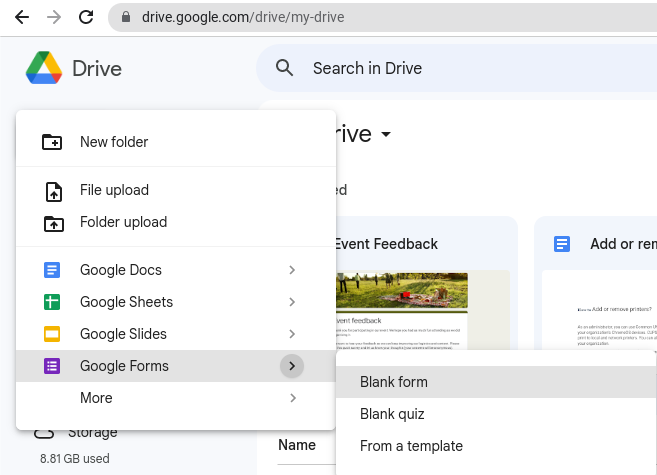The height and width of the screenshot is (475, 657).
Task: Click the Event Feedback file title
Action: [x=386, y=244]
